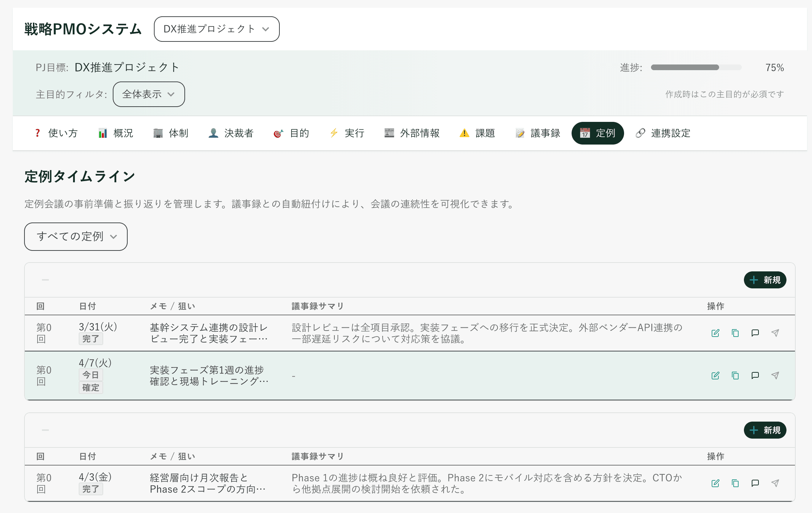Collapse the first 定例 timeline card

(x=45, y=280)
